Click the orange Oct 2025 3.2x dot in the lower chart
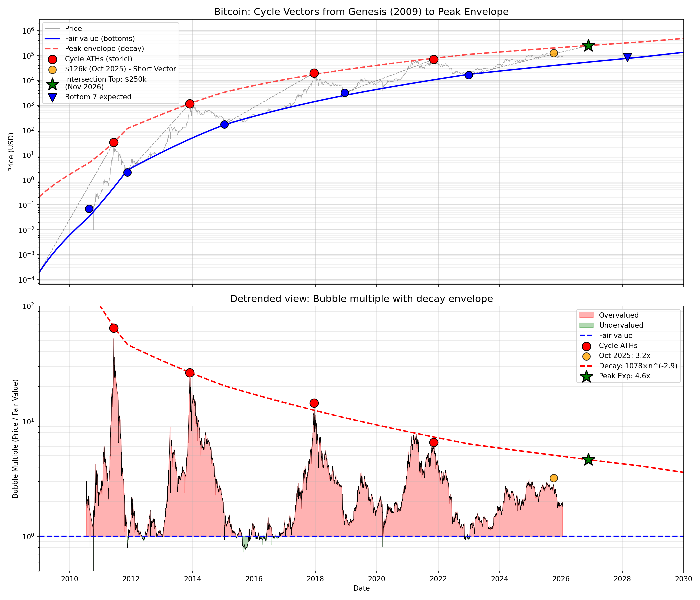700x600 pixels. coord(553,478)
